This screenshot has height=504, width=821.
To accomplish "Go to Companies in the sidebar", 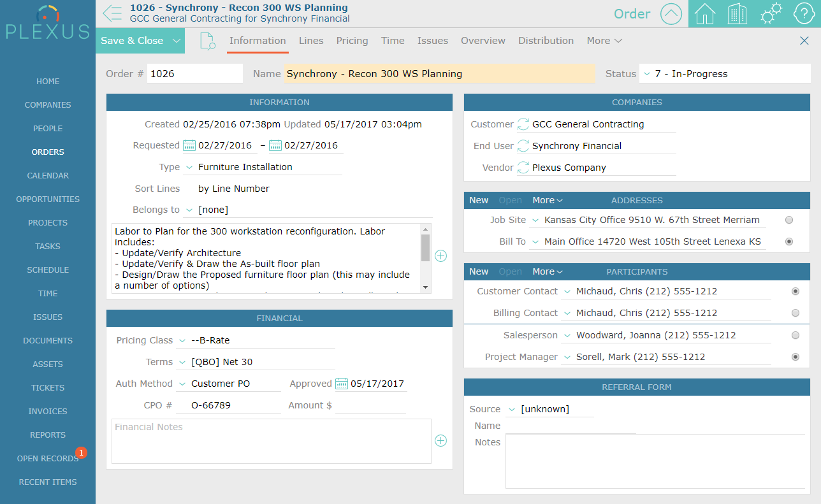I will click(x=48, y=105).
